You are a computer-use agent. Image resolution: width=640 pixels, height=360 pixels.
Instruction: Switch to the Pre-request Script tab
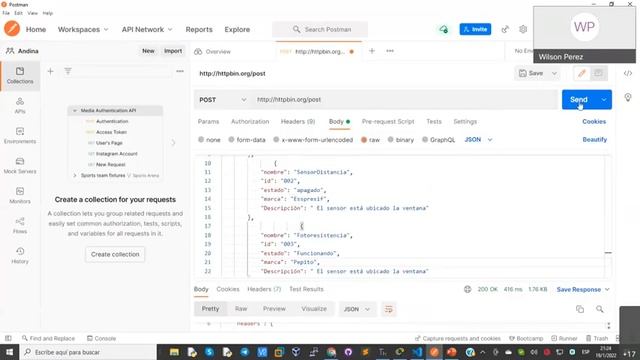pyautogui.click(x=388, y=122)
